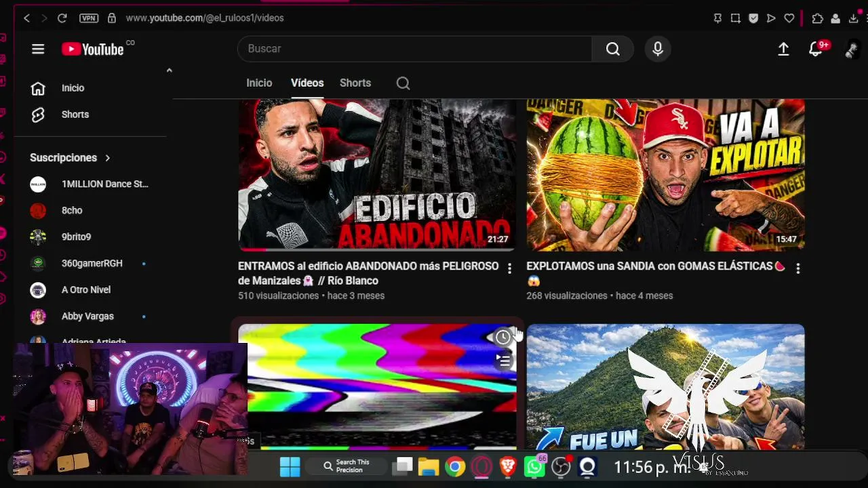
Task: Click the channel search magnifier icon
Action: (x=403, y=83)
